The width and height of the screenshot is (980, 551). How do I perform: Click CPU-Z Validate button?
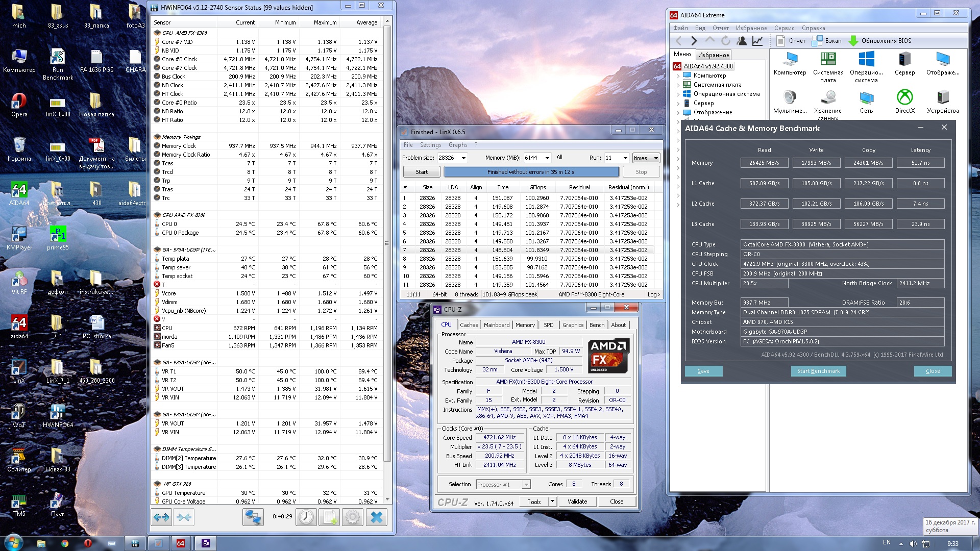[x=577, y=502]
